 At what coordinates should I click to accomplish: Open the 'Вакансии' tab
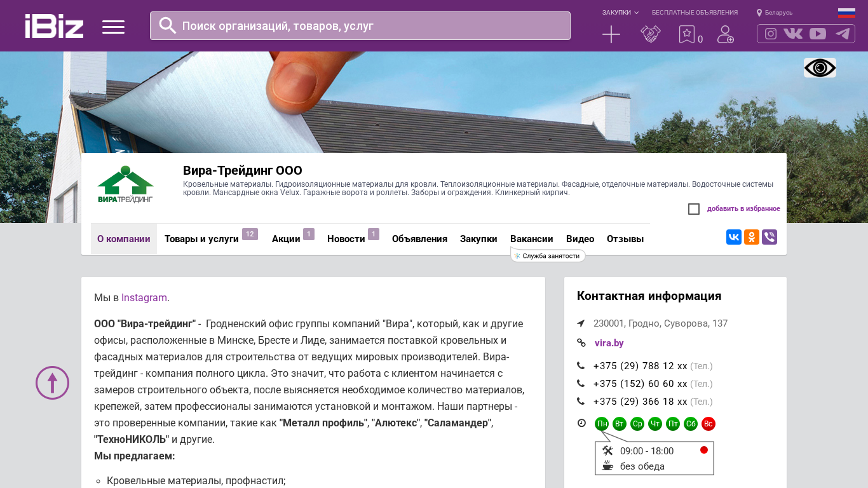(531, 239)
